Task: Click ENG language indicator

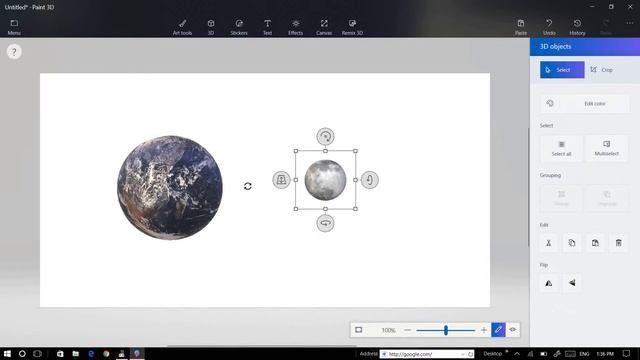Action: pyautogui.click(x=584, y=353)
